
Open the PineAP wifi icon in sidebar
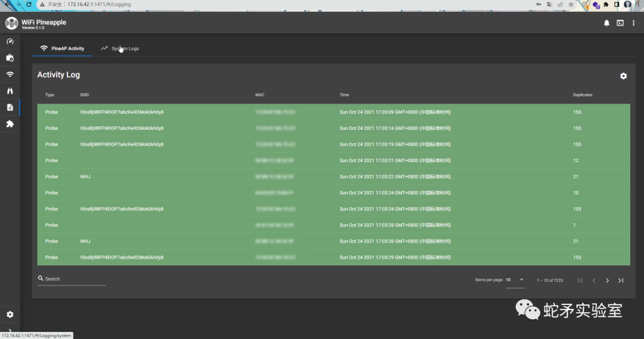click(10, 74)
